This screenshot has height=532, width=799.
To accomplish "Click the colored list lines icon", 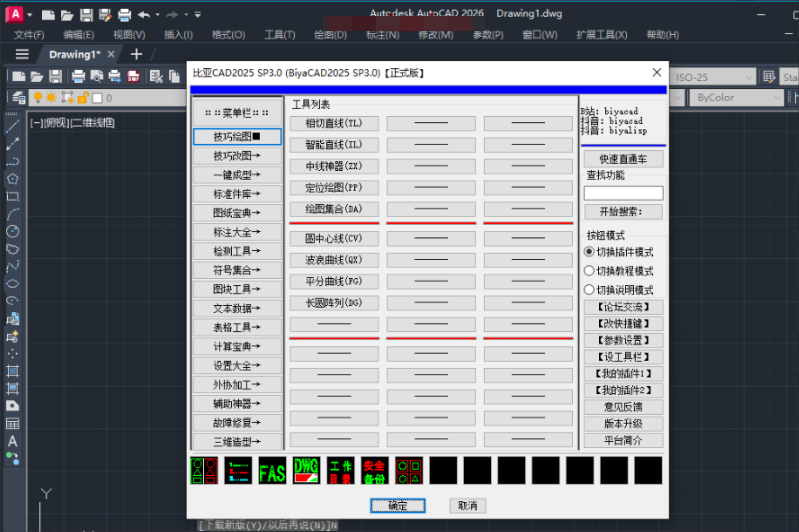I will pyautogui.click(x=238, y=470).
